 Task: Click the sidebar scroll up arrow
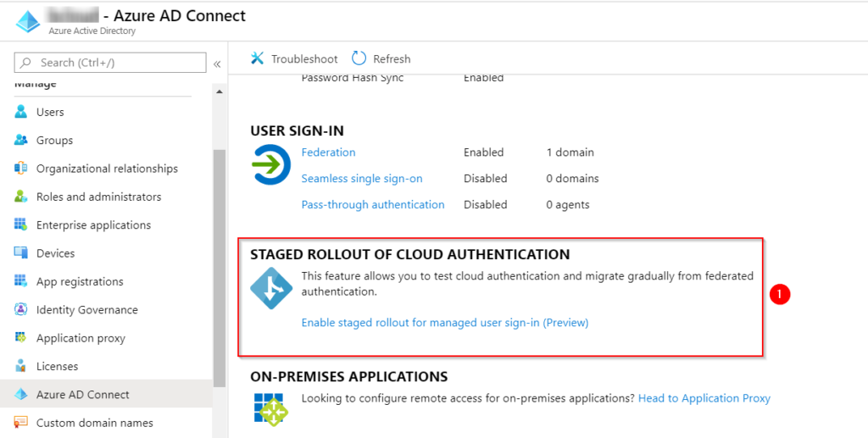(x=220, y=91)
